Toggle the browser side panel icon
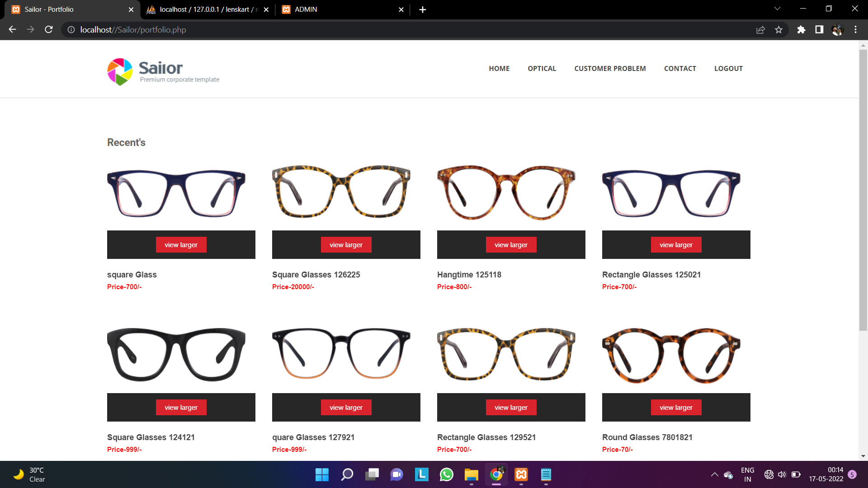The height and width of the screenshot is (488, 868). pos(819,29)
